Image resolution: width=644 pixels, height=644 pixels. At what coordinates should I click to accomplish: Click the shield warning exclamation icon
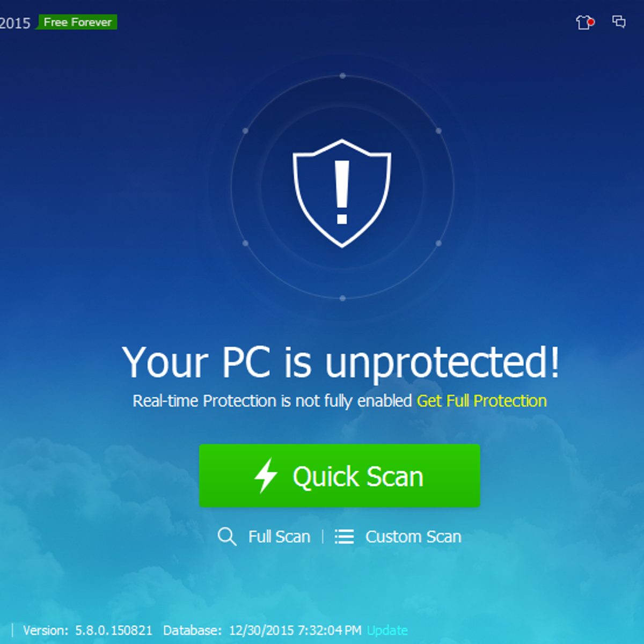(x=342, y=193)
